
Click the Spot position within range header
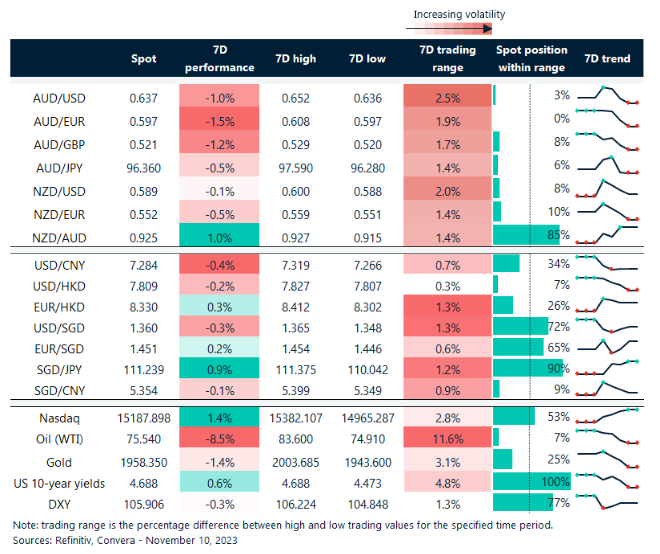531,59
